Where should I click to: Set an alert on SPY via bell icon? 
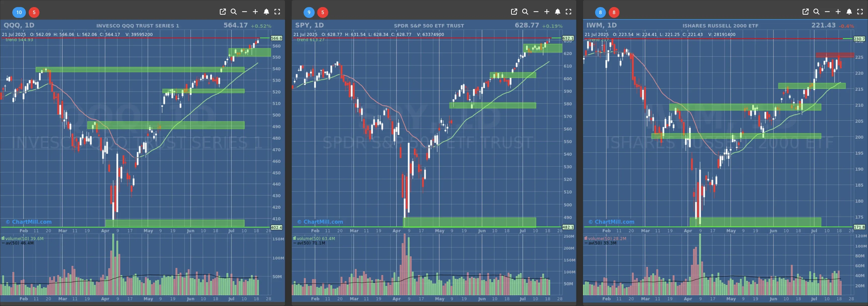click(x=558, y=12)
